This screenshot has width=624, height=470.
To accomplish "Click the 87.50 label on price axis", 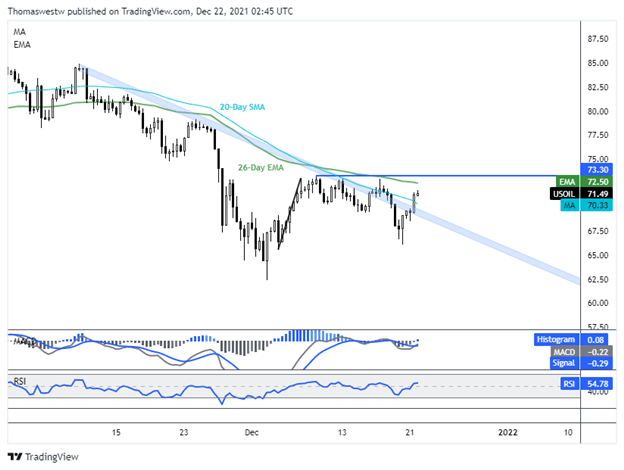I will pos(597,39).
